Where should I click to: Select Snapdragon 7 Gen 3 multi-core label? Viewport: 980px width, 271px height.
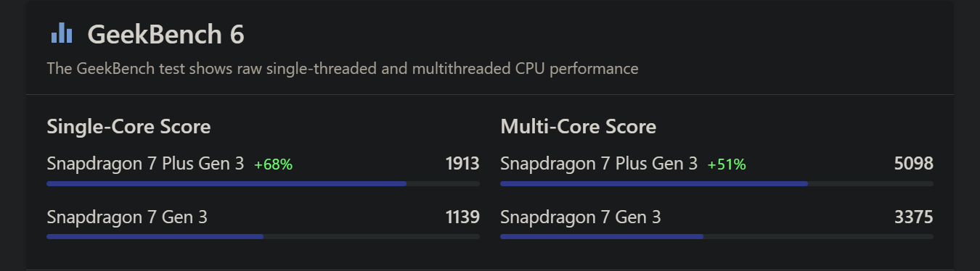pyautogui.click(x=581, y=217)
